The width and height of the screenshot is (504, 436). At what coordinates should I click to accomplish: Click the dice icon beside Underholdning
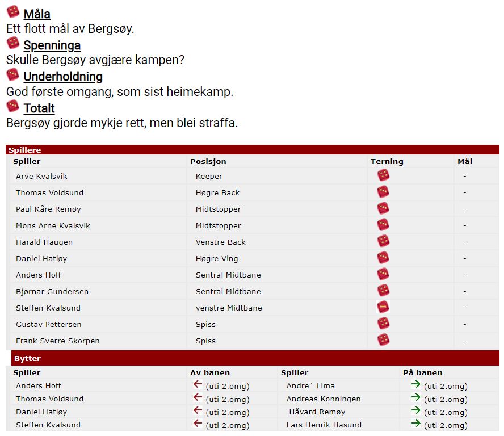(13, 74)
